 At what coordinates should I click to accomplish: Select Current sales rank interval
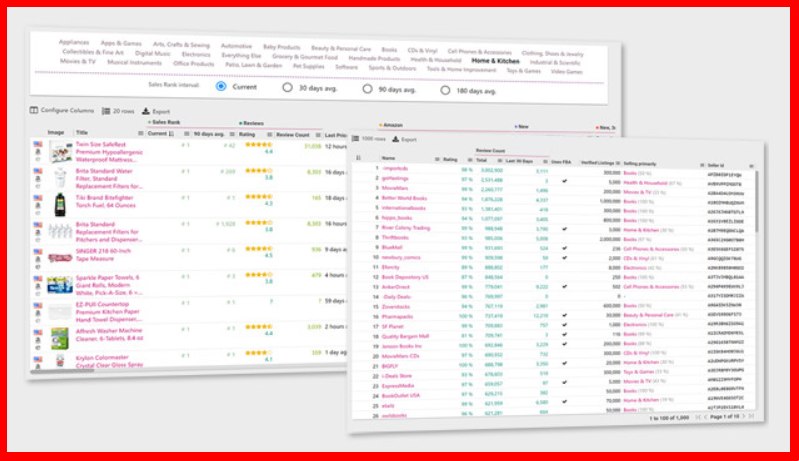pos(221,86)
